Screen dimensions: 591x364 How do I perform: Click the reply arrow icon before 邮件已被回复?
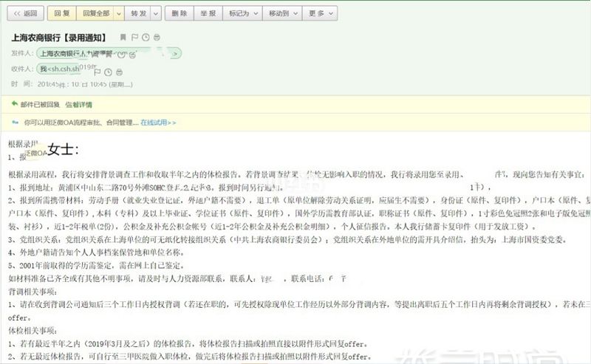click(x=15, y=103)
